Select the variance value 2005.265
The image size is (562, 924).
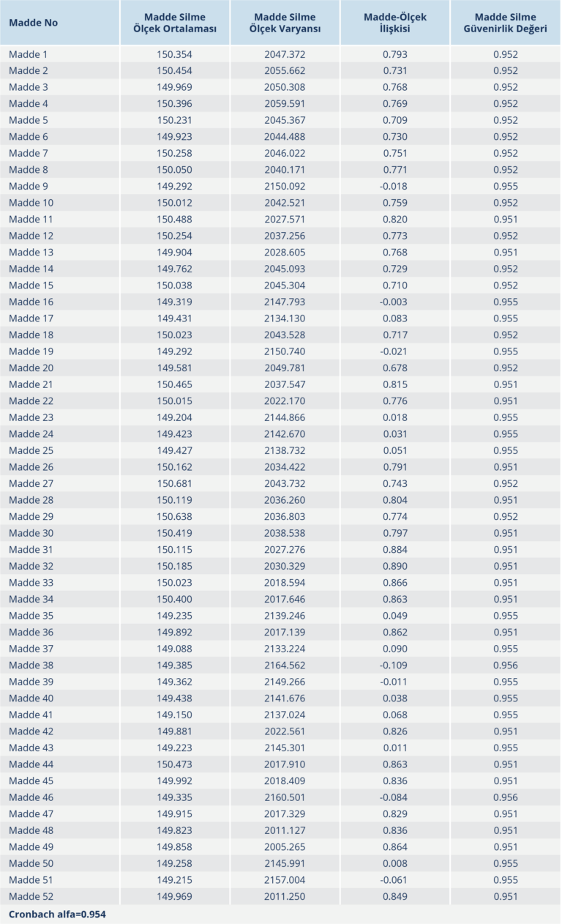pyautogui.click(x=285, y=846)
